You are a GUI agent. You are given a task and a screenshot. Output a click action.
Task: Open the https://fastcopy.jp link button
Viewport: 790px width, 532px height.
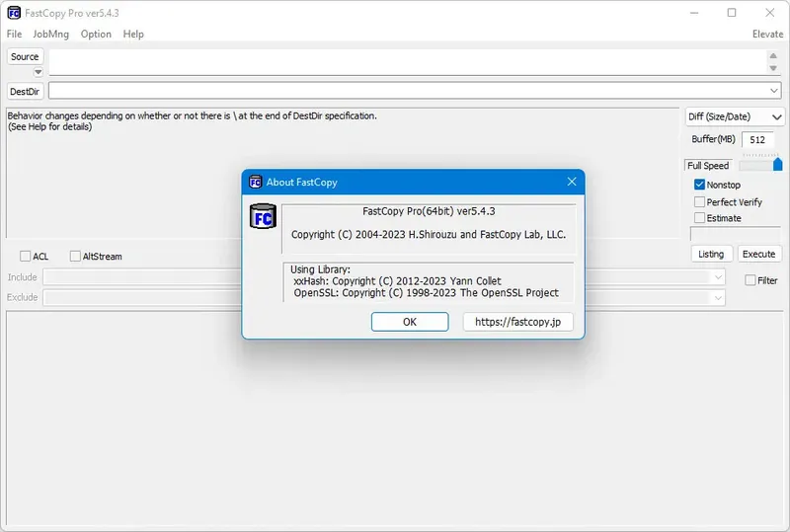pos(517,322)
